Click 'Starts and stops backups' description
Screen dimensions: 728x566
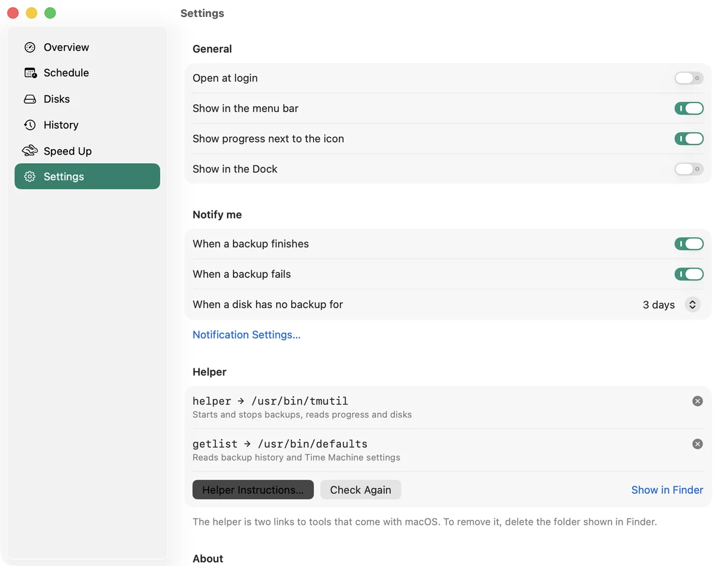[x=302, y=415]
